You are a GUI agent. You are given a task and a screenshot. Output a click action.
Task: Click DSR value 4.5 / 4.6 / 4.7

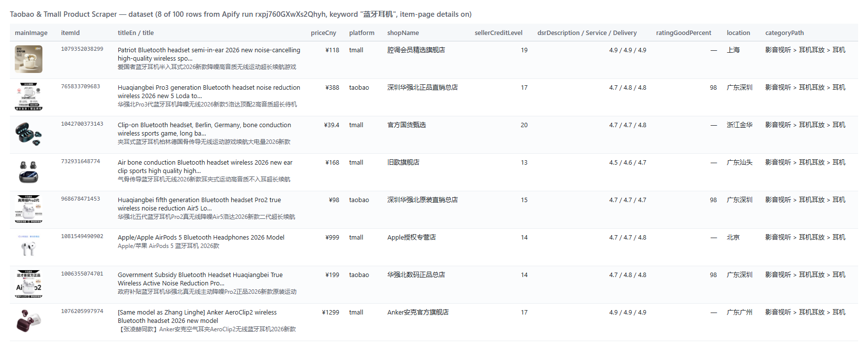[627, 163]
